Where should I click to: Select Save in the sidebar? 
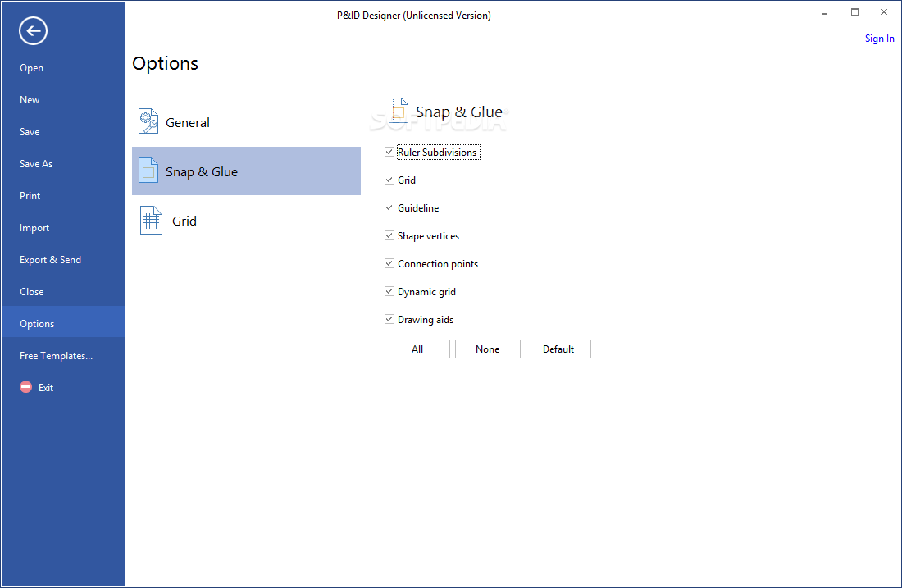click(30, 132)
